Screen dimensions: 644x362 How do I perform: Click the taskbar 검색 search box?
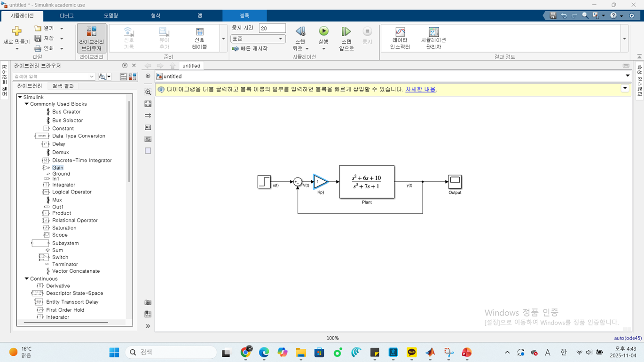coord(171,352)
